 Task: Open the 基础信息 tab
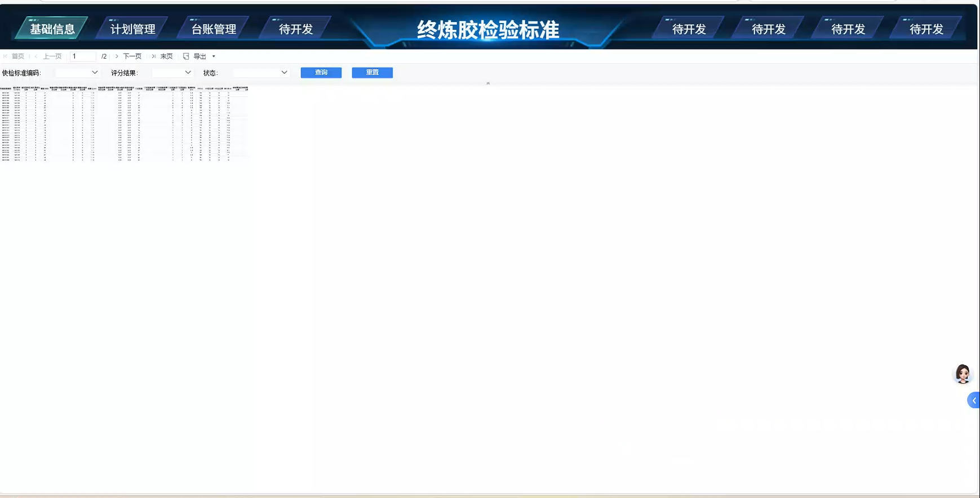coord(51,29)
